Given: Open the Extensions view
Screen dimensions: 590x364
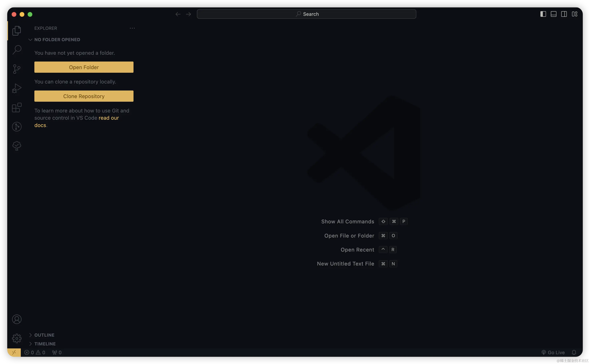Looking at the screenshot, I should [x=17, y=108].
